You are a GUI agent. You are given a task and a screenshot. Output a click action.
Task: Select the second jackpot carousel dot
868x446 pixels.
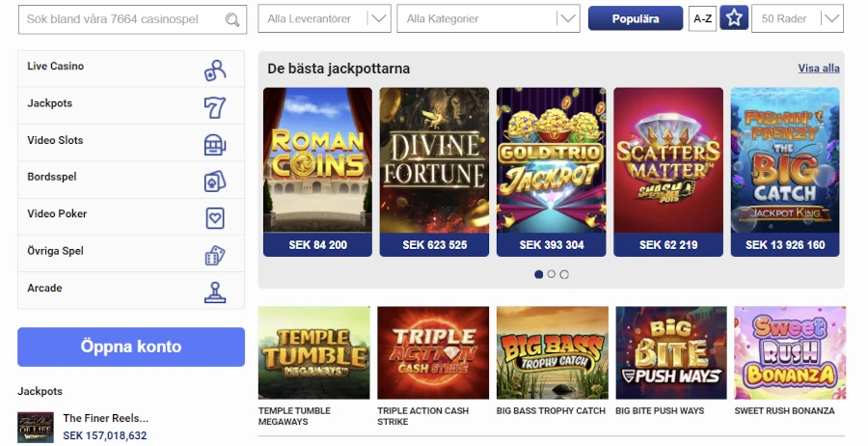click(552, 274)
